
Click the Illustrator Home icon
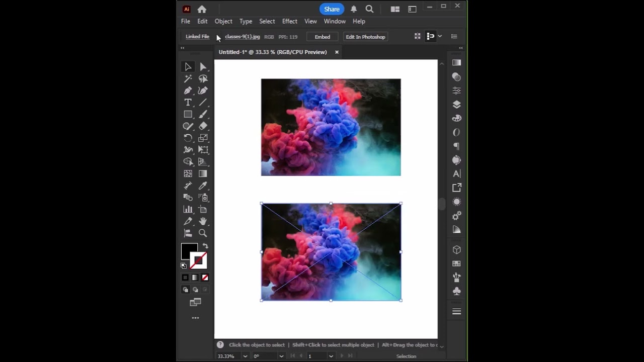click(202, 9)
